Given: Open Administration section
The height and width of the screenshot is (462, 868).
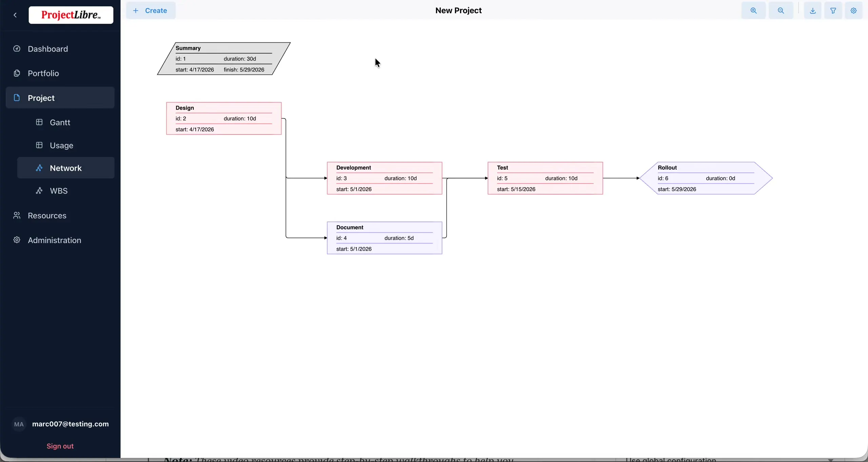Looking at the screenshot, I should 60,240.
